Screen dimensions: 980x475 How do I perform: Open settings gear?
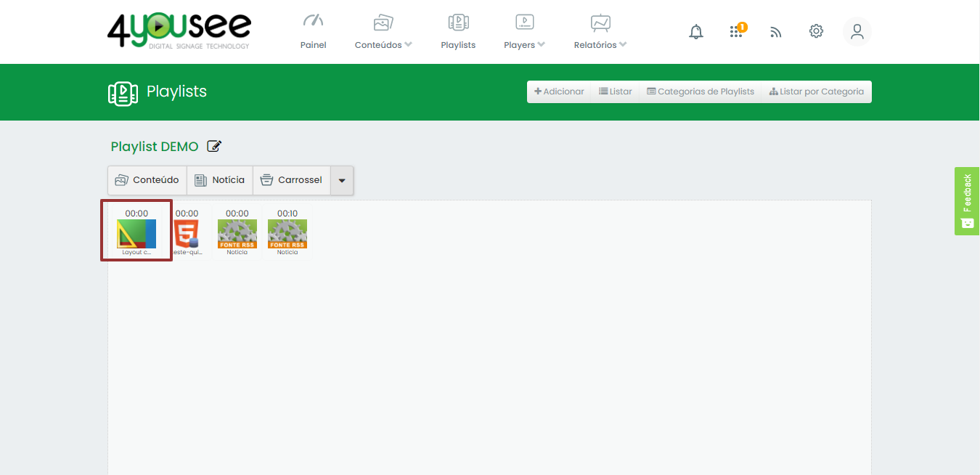tap(816, 31)
